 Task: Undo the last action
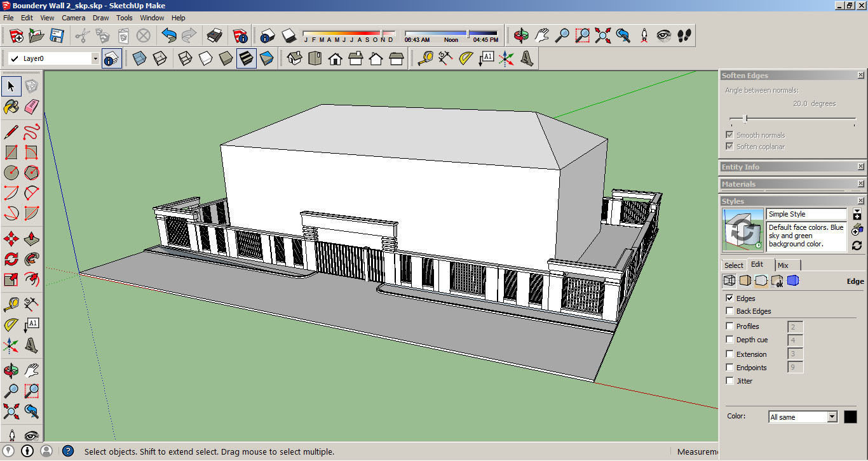[168, 36]
